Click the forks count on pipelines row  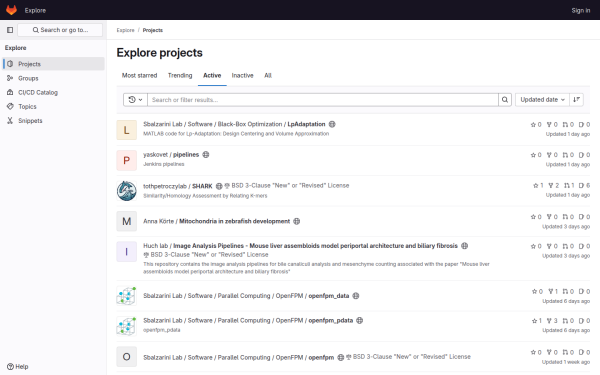tap(552, 155)
